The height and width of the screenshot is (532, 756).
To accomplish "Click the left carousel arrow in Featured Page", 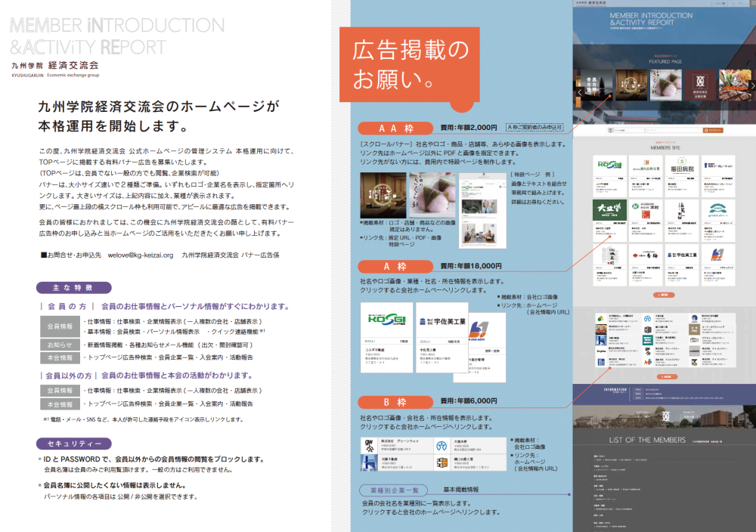I will coord(580,92).
